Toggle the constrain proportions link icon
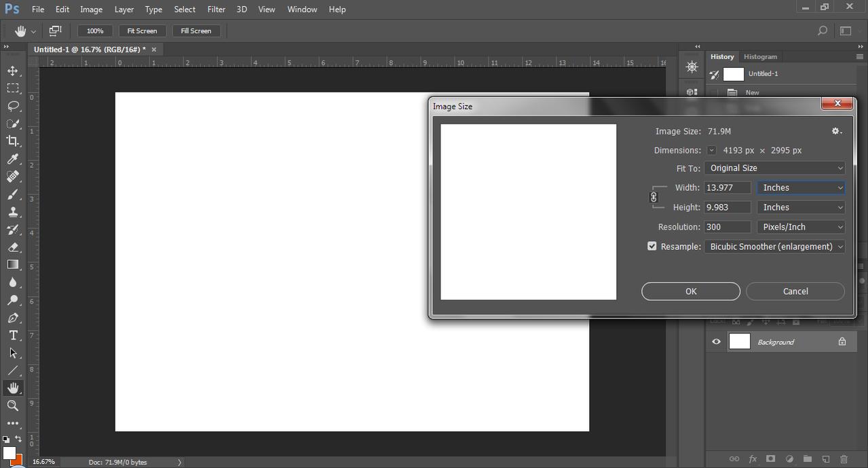The height and width of the screenshot is (468, 868). [654, 197]
